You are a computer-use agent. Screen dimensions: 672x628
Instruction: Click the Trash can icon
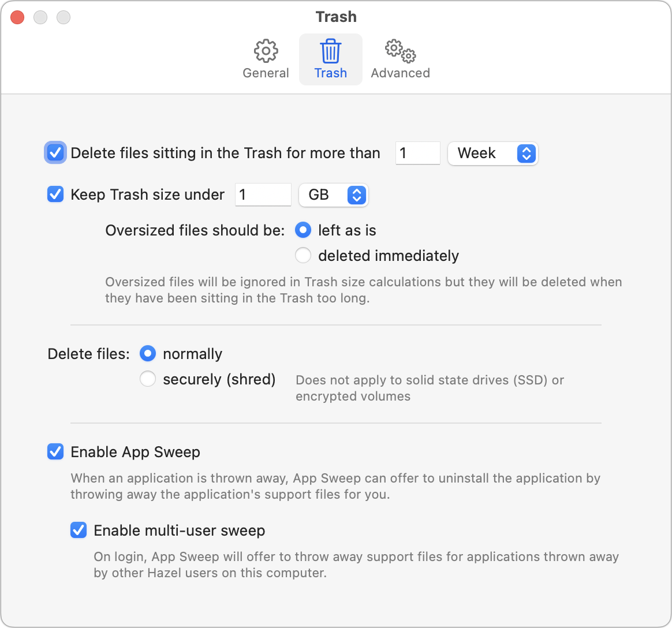(x=330, y=50)
